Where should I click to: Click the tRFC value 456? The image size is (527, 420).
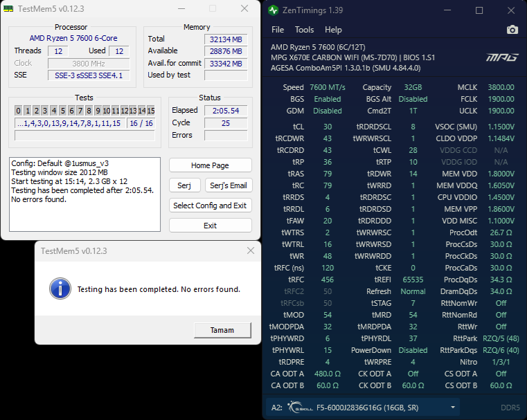[328, 280]
